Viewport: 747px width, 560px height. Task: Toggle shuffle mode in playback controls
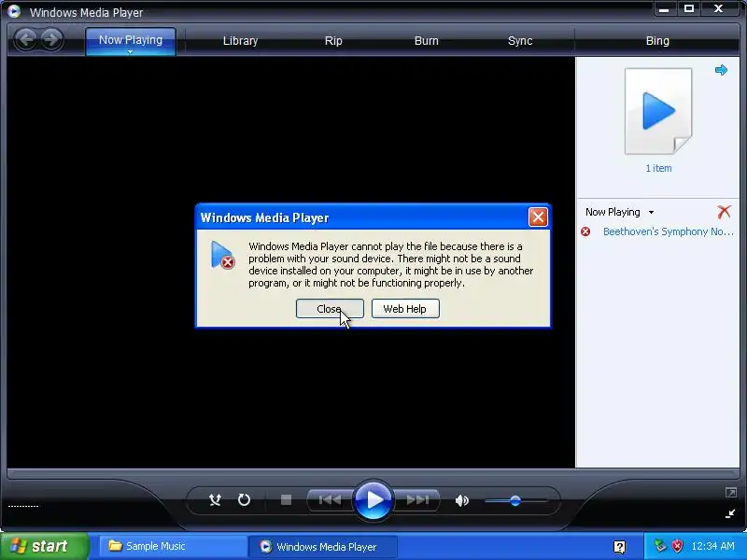point(215,500)
